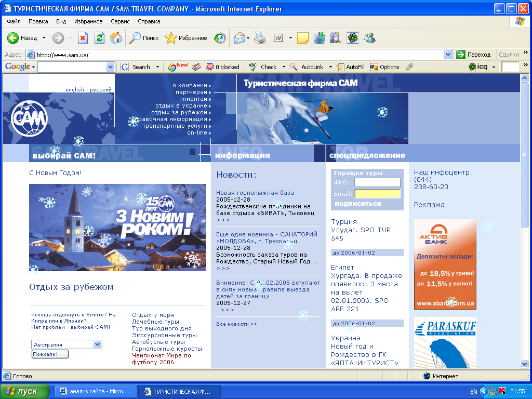Click the Research books toolbar icon

pyautogui.click(x=336, y=38)
